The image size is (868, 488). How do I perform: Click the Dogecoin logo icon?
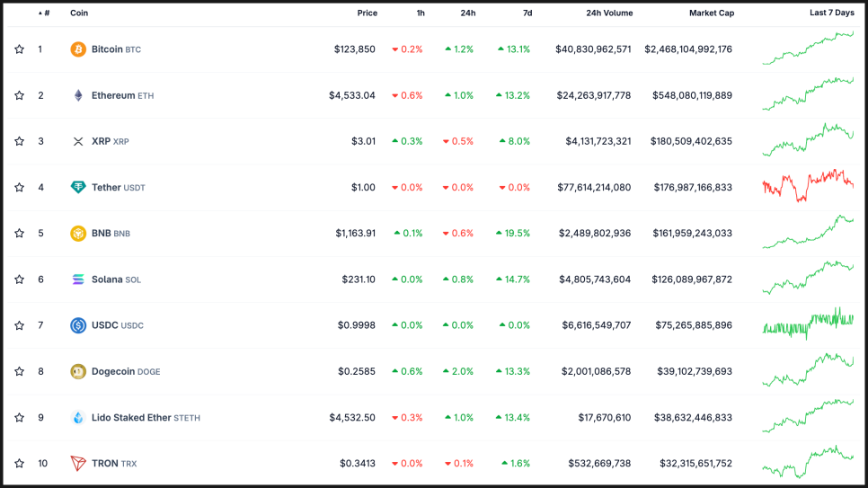[78, 371]
